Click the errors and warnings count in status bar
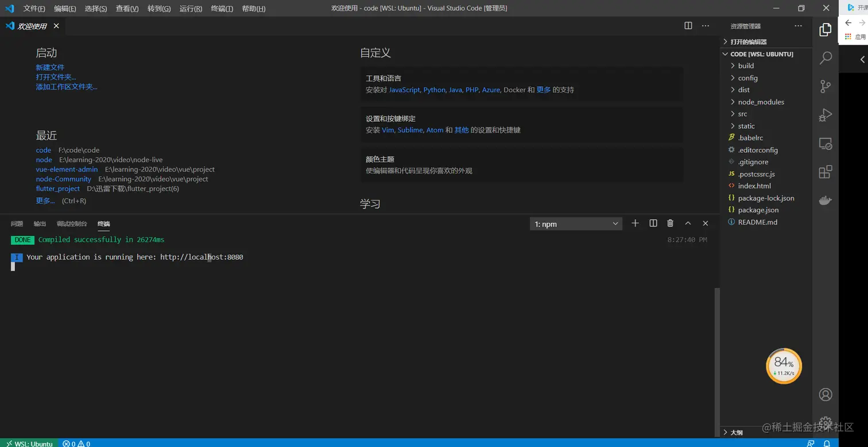 [x=76, y=444]
